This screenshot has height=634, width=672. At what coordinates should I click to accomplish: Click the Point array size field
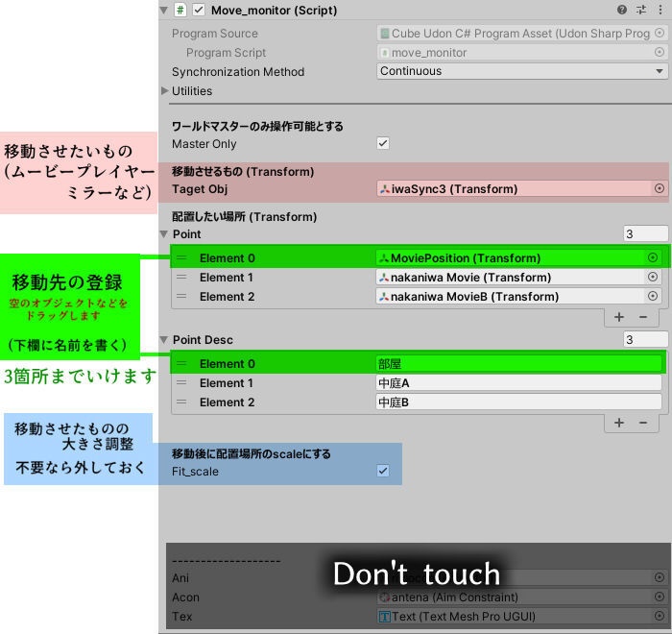pos(645,234)
